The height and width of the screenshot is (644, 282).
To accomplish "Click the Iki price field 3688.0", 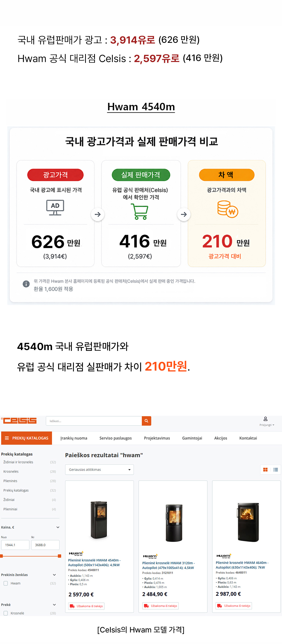I will 45,545.
